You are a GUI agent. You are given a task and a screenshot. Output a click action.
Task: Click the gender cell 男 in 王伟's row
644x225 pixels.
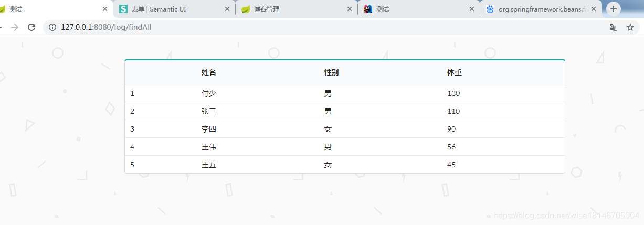(x=328, y=147)
